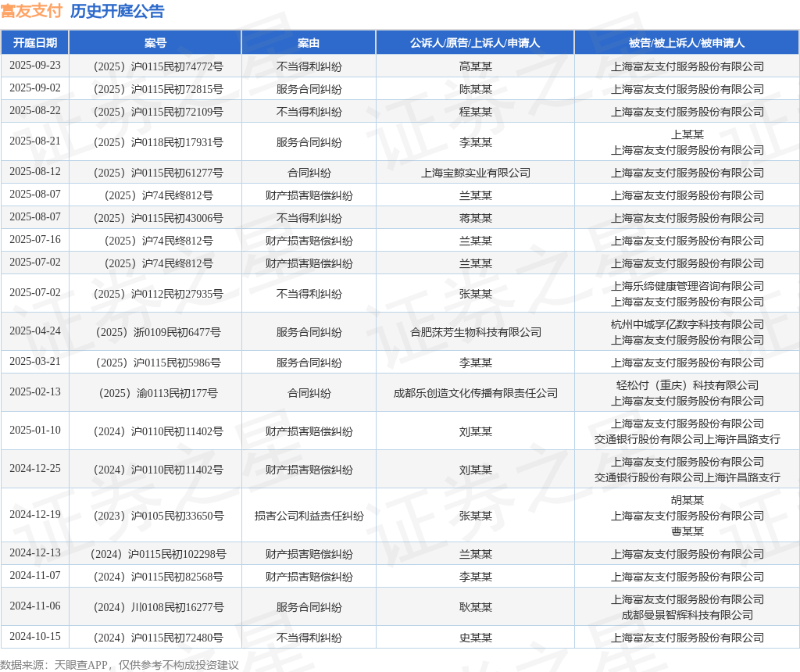
Task: Select the 损害公司利益责任纠纷 case cause
Action: pos(309,516)
